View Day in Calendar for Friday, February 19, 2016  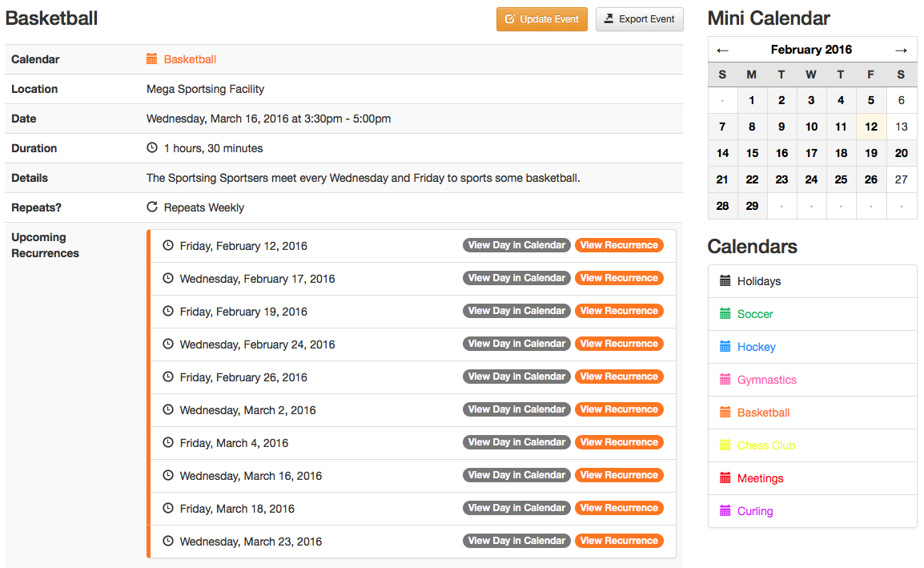coord(516,311)
